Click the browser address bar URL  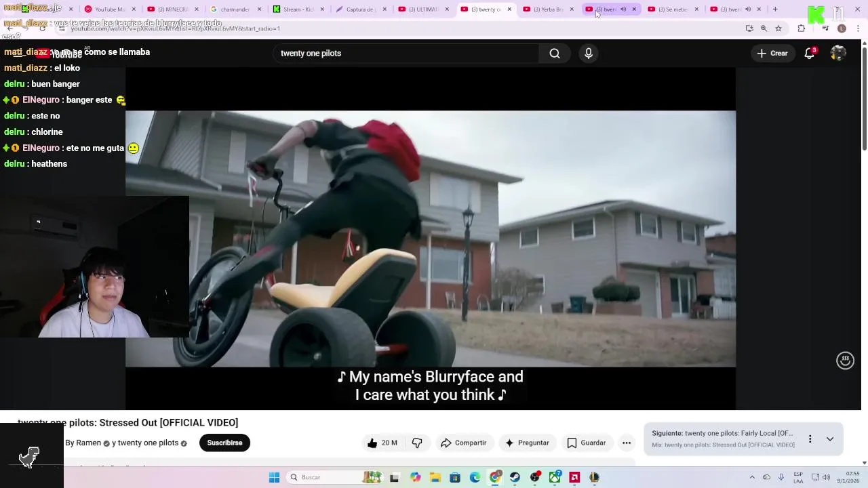(175, 28)
